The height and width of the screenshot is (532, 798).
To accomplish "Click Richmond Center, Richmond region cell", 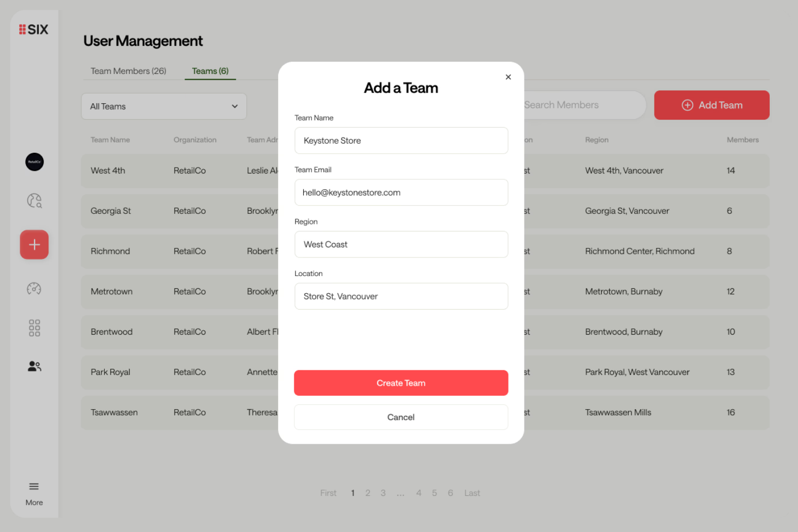I will [640, 251].
